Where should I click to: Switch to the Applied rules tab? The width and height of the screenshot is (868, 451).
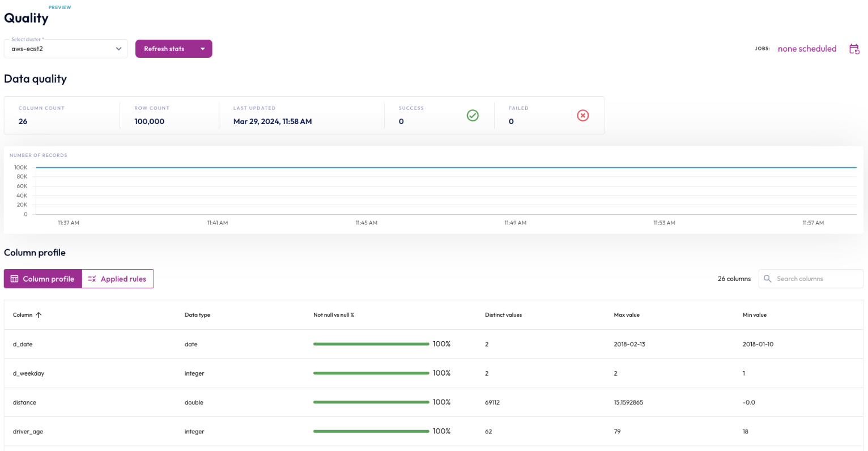click(x=122, y=278)
